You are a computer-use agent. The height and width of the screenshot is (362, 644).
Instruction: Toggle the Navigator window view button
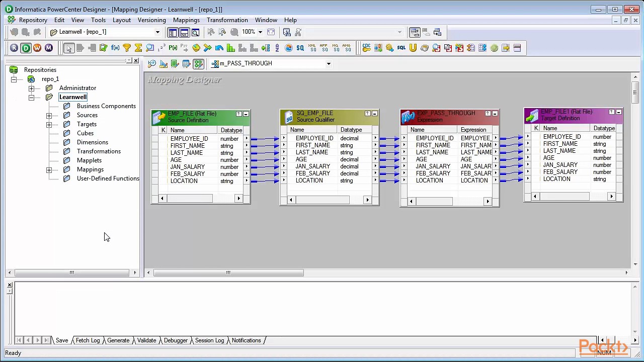click(173, 32)
